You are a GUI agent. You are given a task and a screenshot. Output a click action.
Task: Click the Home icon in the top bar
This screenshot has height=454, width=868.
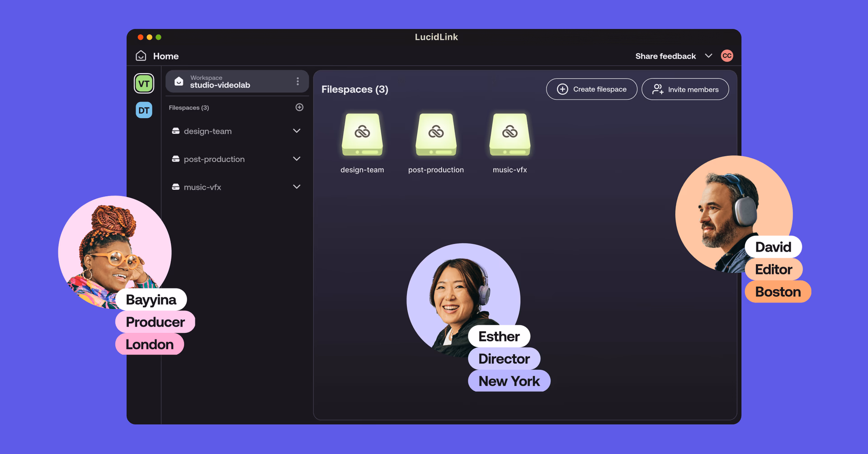point(141,56)
